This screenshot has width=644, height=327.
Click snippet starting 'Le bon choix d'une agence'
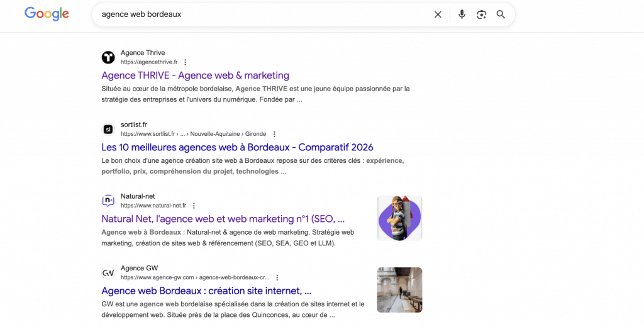pyautogui.click(x=253, y=166)
